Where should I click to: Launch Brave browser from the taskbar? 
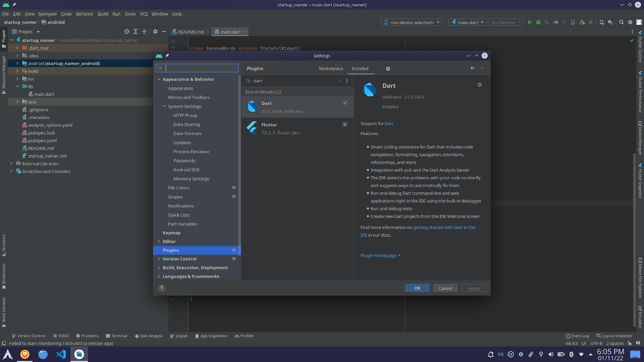pos(25,354)
